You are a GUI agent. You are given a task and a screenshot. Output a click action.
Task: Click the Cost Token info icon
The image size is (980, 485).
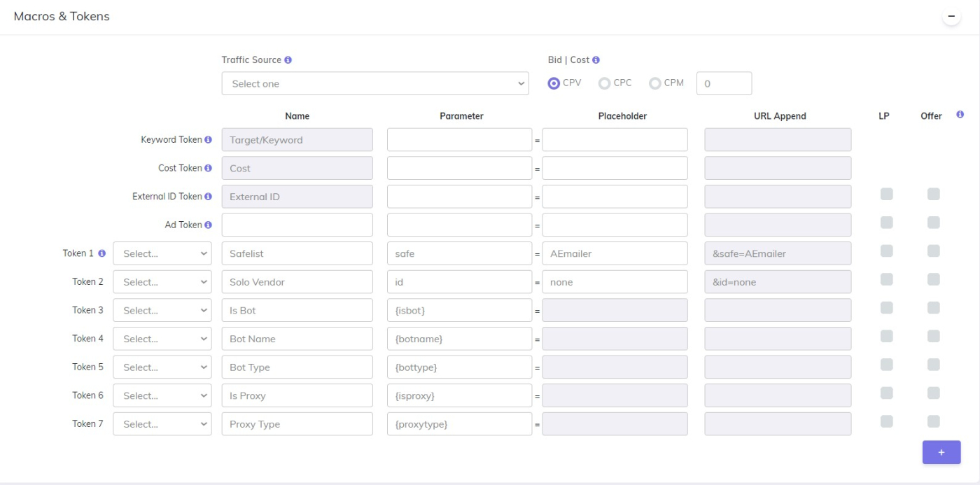208,168
